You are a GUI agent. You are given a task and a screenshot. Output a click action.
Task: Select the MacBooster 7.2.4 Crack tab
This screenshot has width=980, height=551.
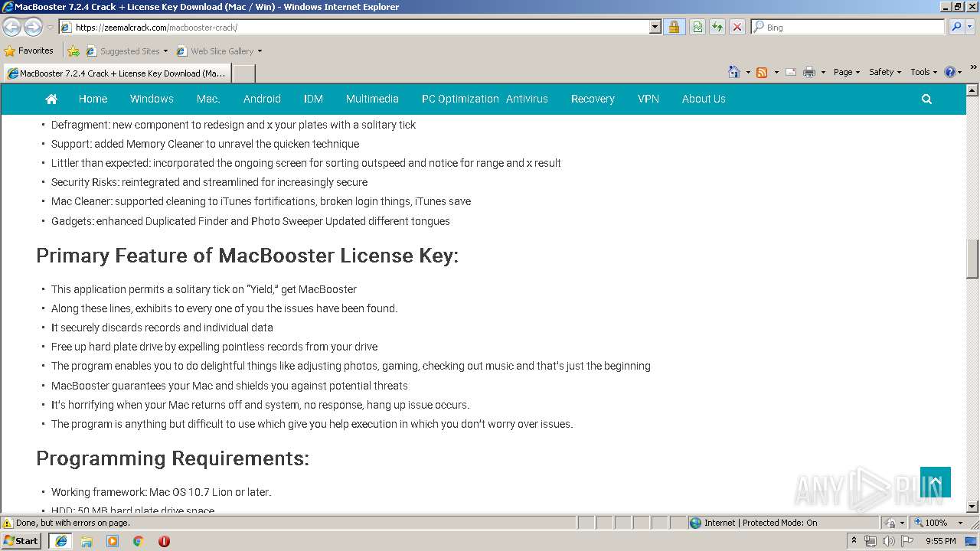[x=116, y=73]
